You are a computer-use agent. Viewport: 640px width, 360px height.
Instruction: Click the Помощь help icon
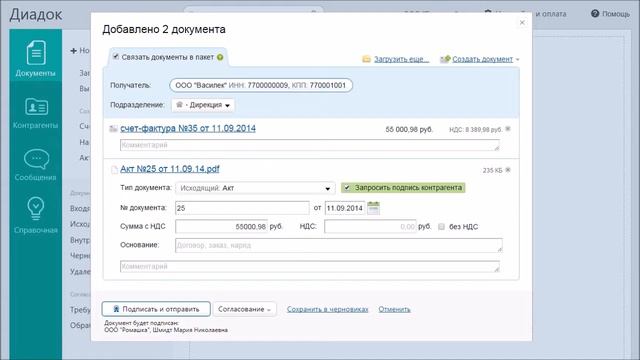click(595, 14)
